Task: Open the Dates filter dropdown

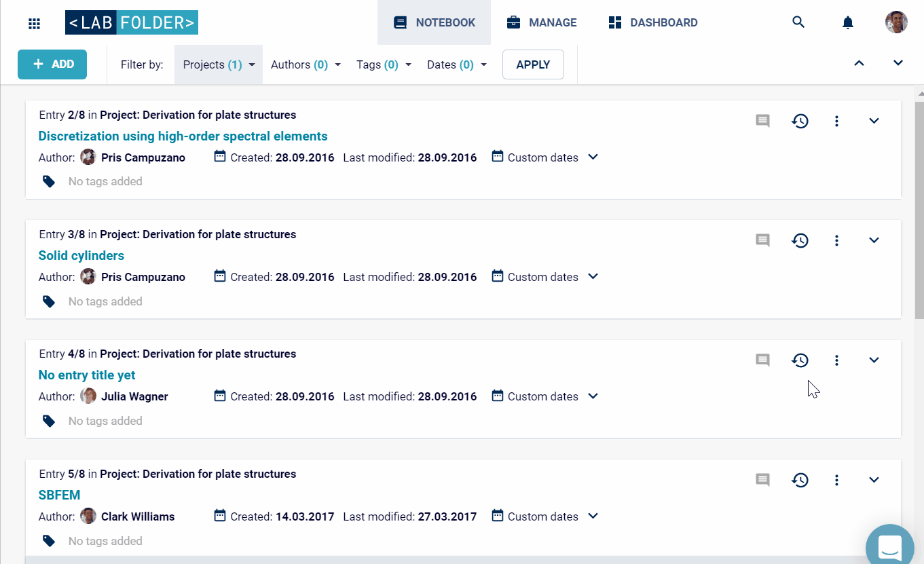Action: click(x=457, y=64)
